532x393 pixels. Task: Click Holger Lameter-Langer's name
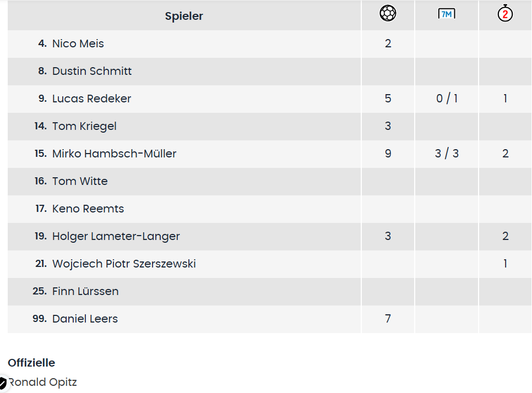click(116, 236)
